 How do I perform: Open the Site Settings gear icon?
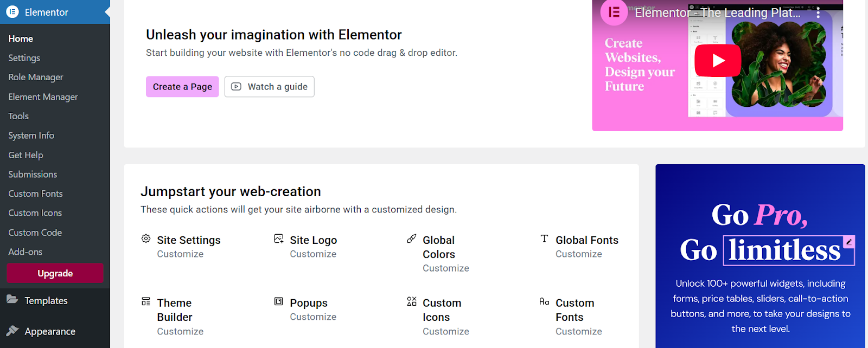pos(146,239)
